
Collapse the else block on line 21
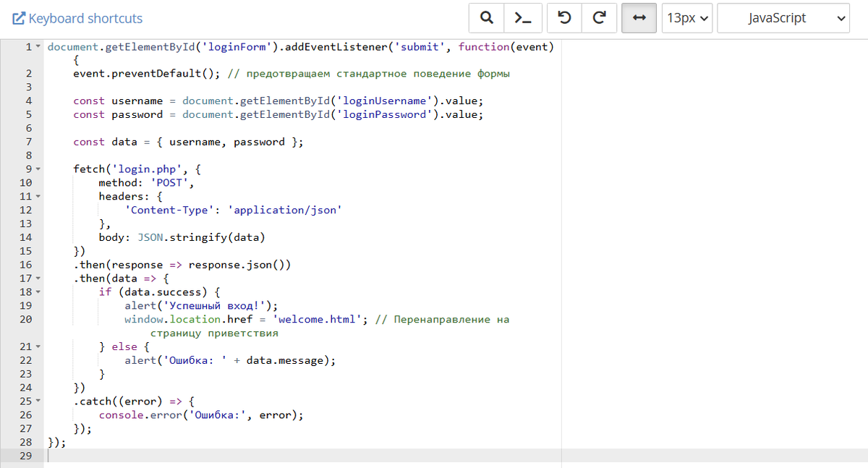38,346
